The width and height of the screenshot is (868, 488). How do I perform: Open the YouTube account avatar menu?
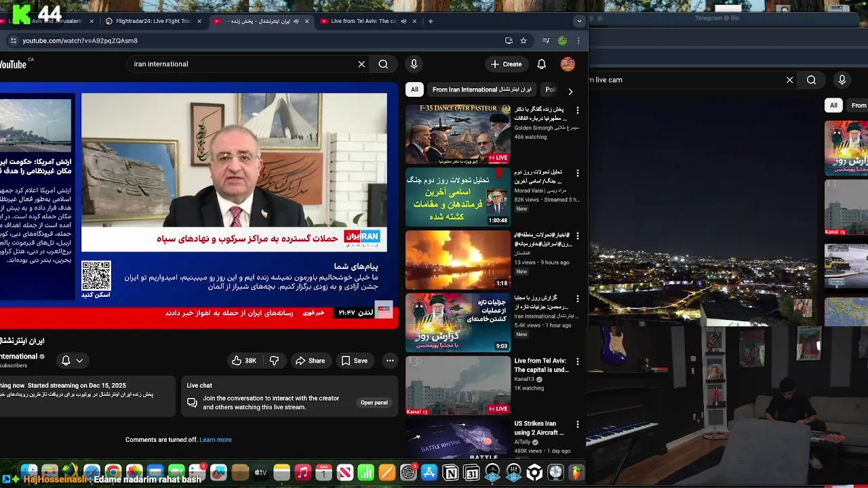[x=568, y=64]
